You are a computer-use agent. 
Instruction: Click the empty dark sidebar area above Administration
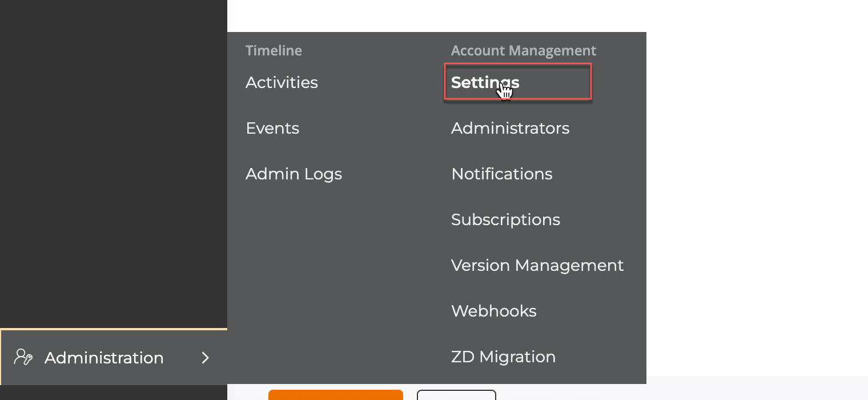pos(114,164)
